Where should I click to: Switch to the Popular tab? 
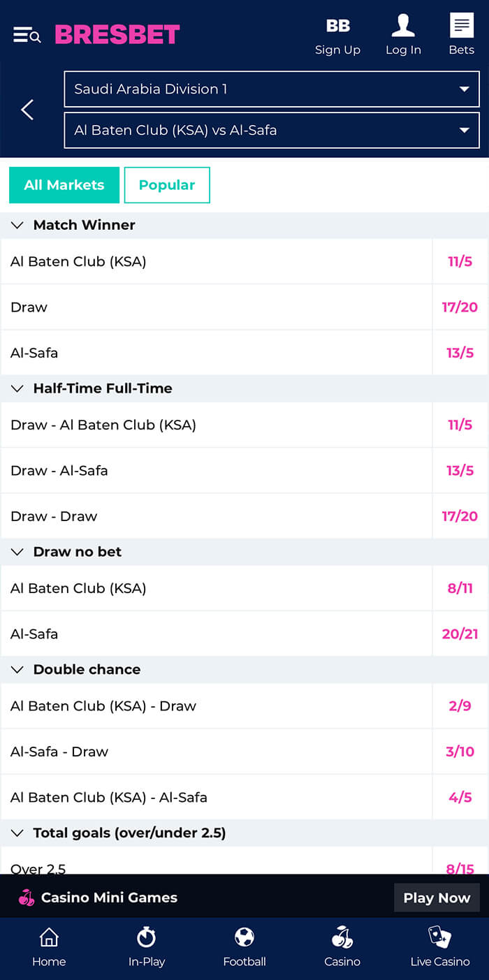(x=167, y=185)
